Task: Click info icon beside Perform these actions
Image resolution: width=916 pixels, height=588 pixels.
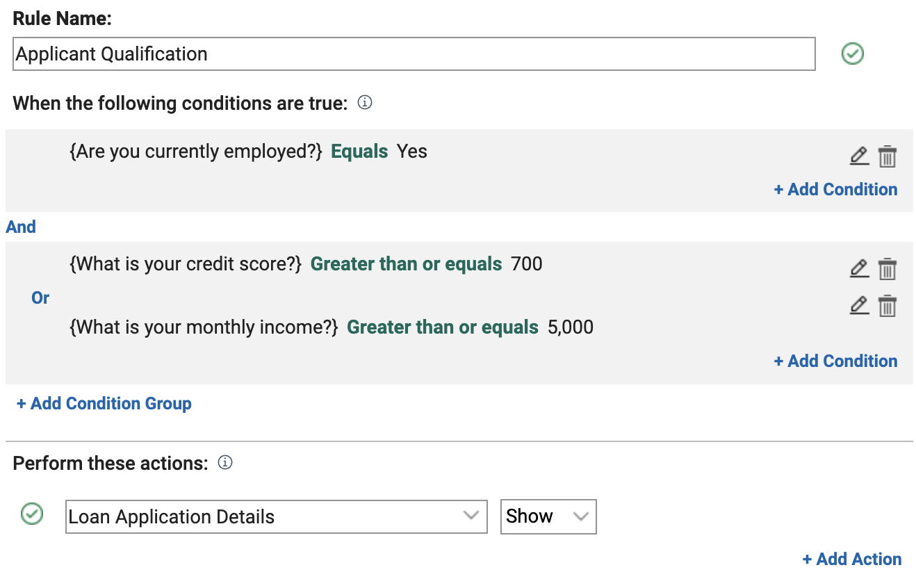Action: coord(225,462)
